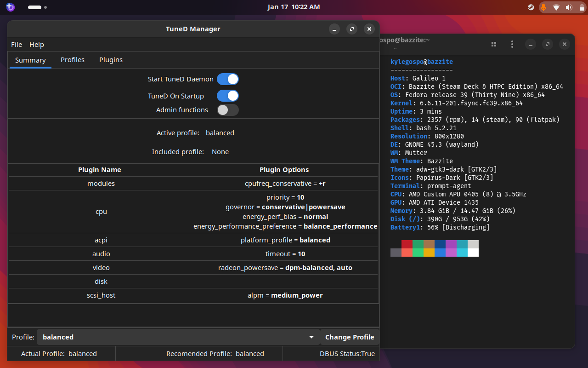Open the terminal three-dot menu
588x368 pixels.
pyautogui.click(x=512, y=44)
